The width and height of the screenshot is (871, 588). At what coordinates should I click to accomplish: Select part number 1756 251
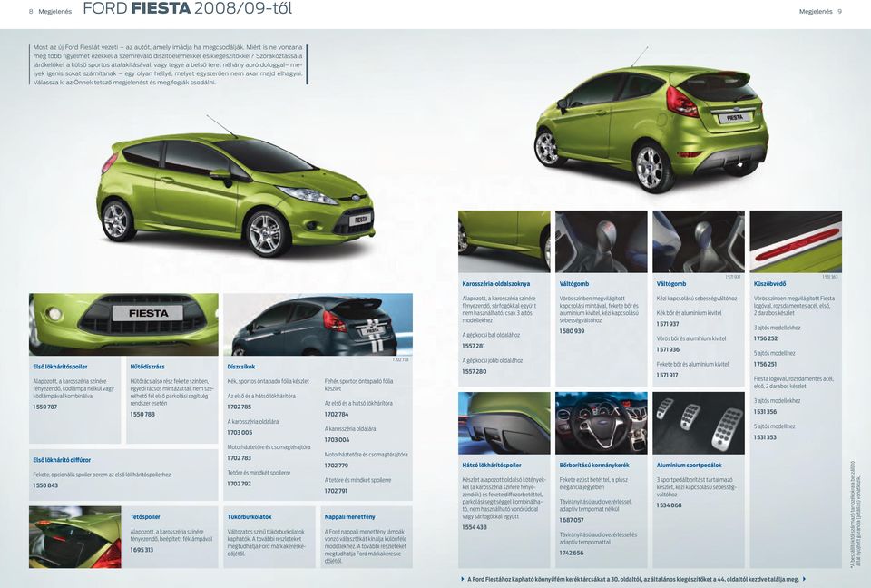click(x=766, y=364)
